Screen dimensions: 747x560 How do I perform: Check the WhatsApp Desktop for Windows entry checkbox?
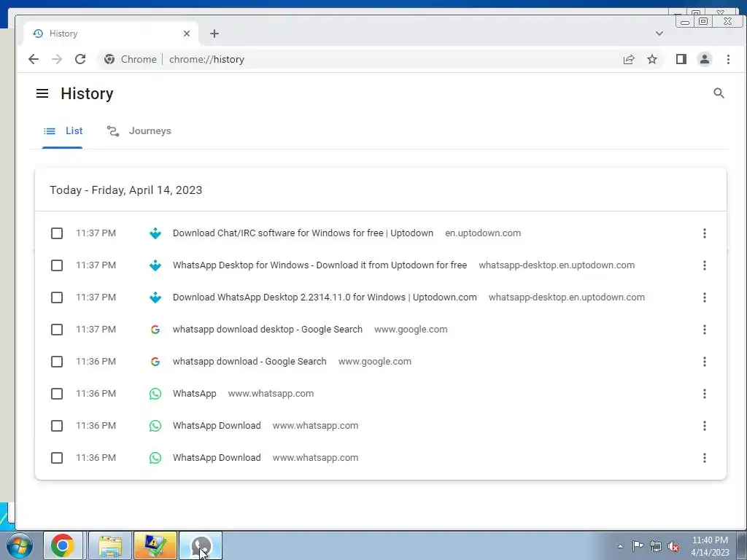[57, 265]
